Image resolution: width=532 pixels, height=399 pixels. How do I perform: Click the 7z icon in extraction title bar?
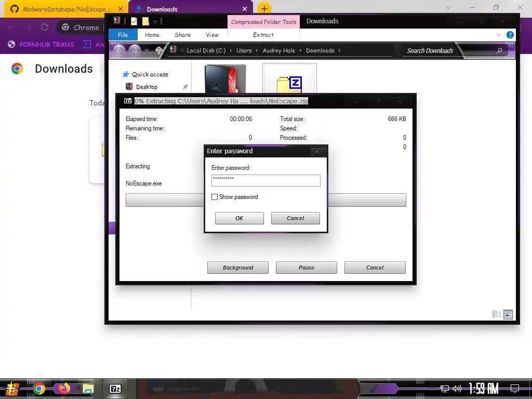(x=128, y=101)
